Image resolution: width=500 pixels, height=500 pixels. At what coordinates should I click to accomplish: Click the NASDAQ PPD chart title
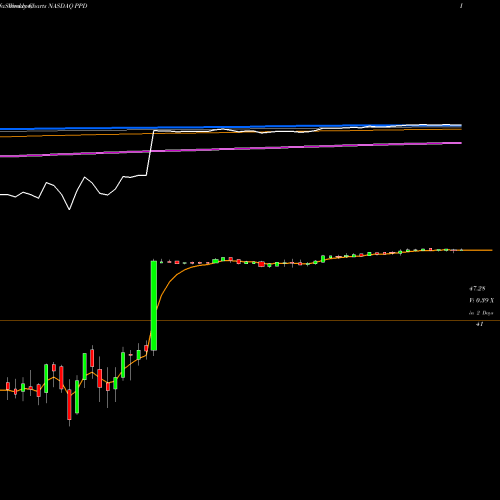(68, 6)
